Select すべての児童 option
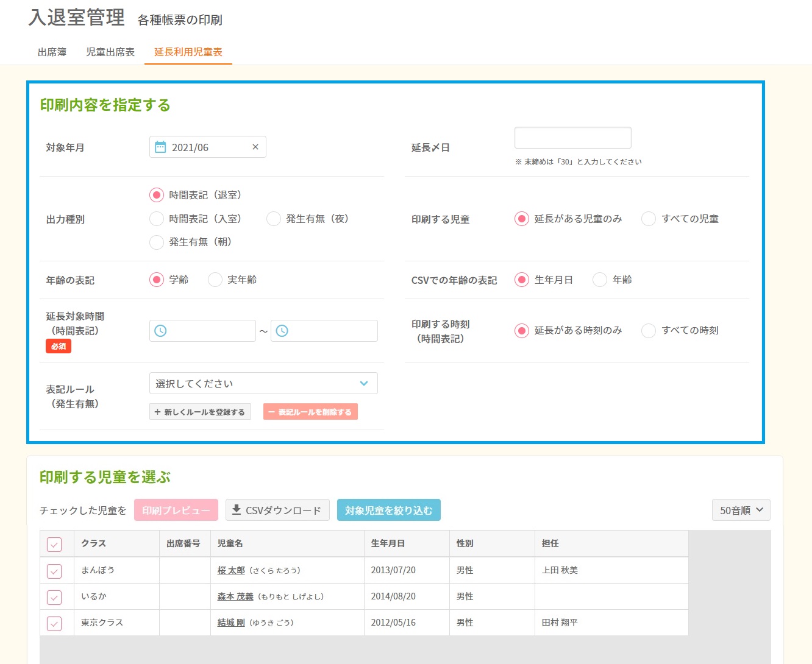812x664 pixels. point(649,219)
